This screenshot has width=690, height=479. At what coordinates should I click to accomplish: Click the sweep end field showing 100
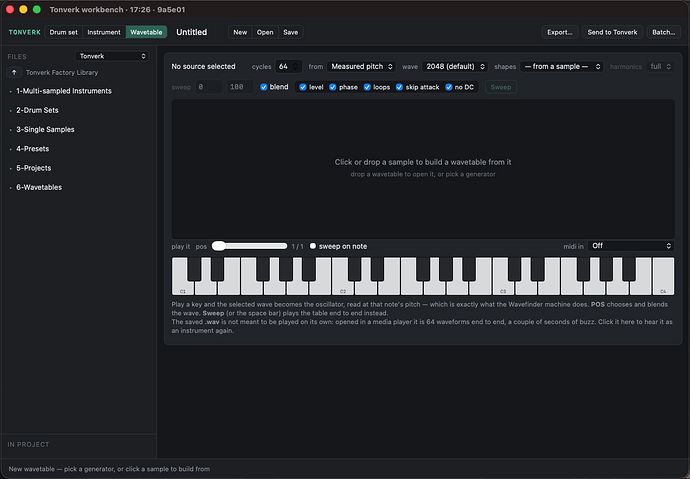click(x=240, y=87)
